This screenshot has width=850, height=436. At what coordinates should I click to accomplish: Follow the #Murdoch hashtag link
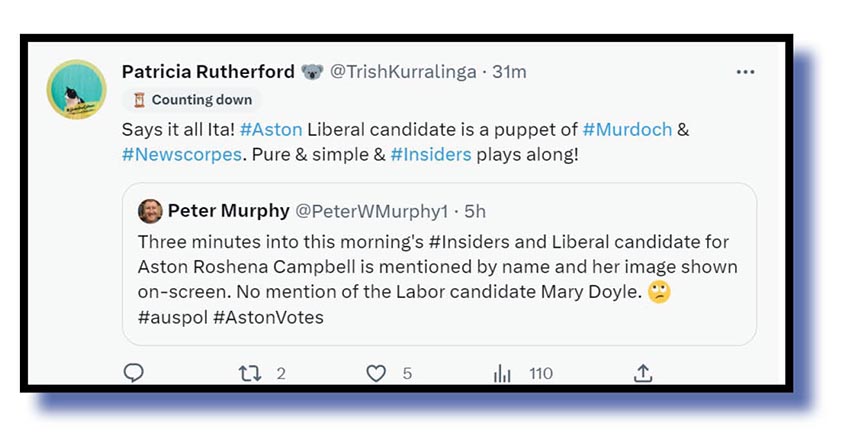(626, 130)
